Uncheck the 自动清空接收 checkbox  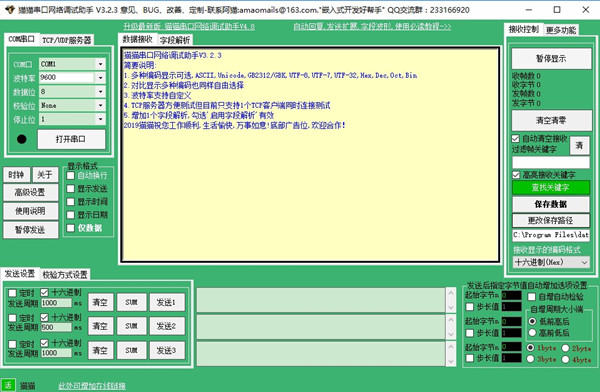pyautogui.click(x=516, y=139)
